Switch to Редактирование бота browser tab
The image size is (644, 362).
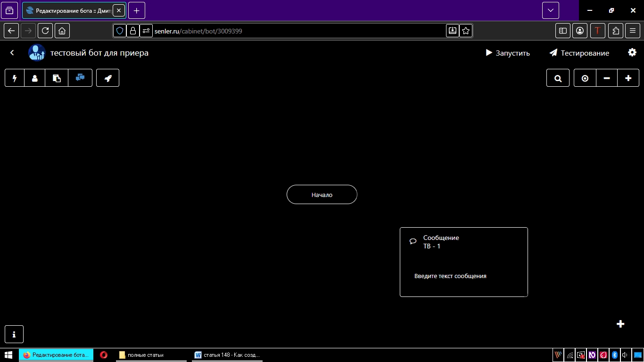[x=68, y=10]
